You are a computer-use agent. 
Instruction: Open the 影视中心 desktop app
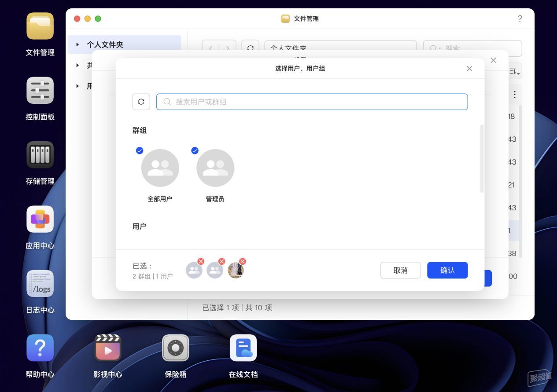[108, 348]
